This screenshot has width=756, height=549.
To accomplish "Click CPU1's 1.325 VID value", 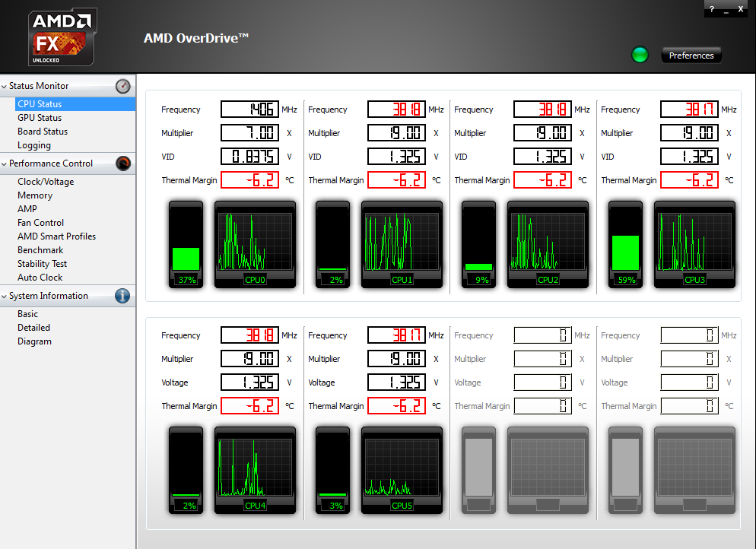I will [396, 157].
